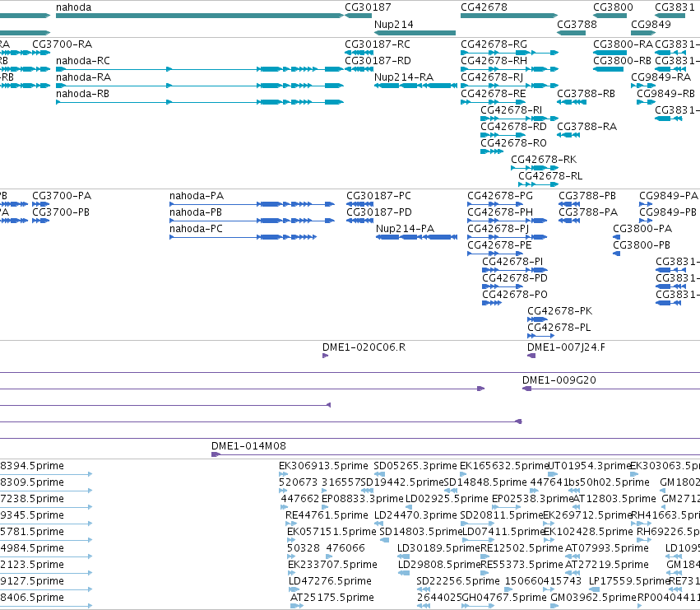Click the CG9849-PA protein label
This screenshot has height=610, width=700.
(x=669, y=196)
